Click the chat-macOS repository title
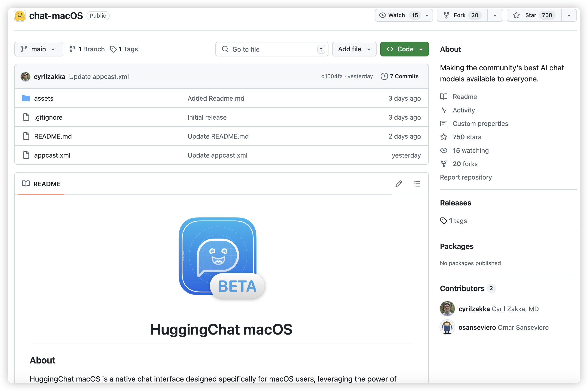 pyautogui.click(x=56, y=16)
